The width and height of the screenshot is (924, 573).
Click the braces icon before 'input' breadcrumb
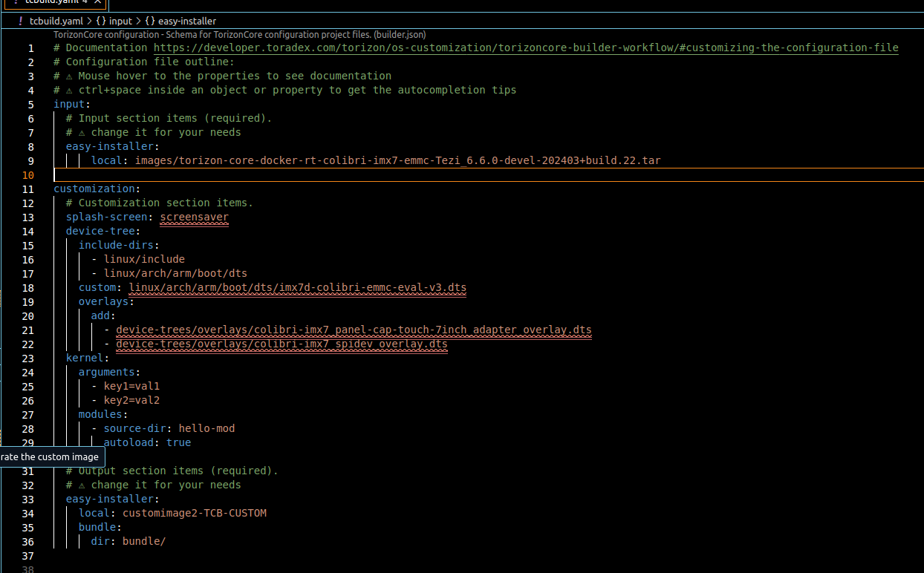tap(101, 21)
